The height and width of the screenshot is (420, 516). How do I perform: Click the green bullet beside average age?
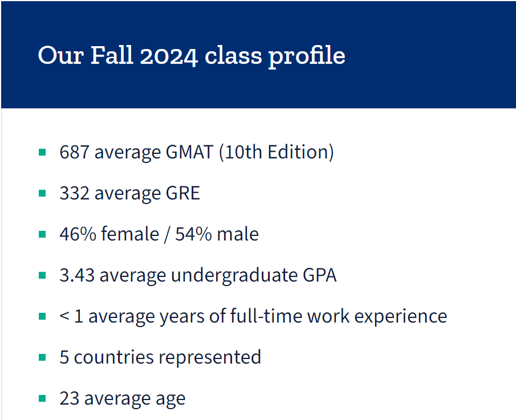pos(42,398)
